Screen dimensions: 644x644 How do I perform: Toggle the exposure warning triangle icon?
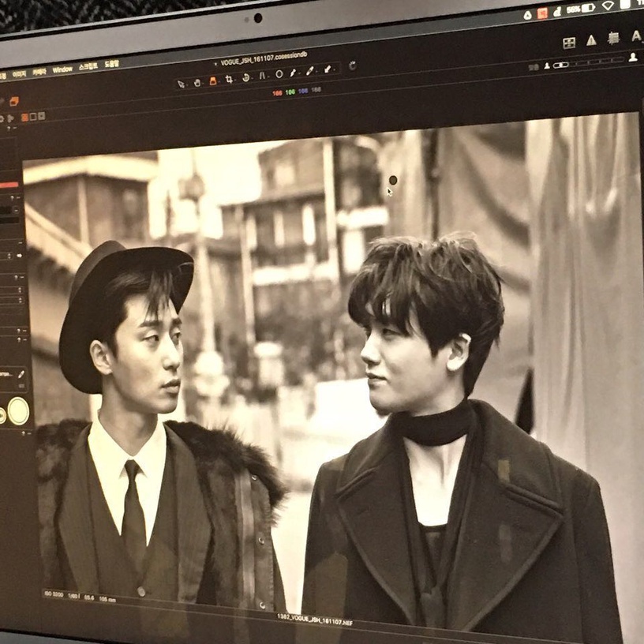point(591,39)
